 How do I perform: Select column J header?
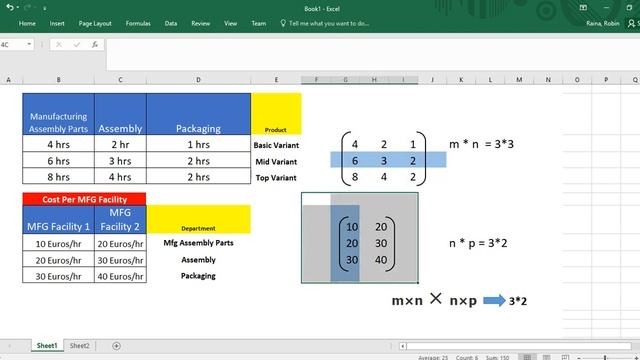(432, 80)
